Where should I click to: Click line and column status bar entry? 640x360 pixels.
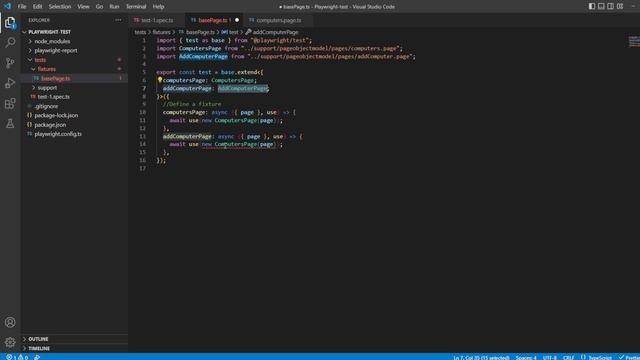pos(481,358)
